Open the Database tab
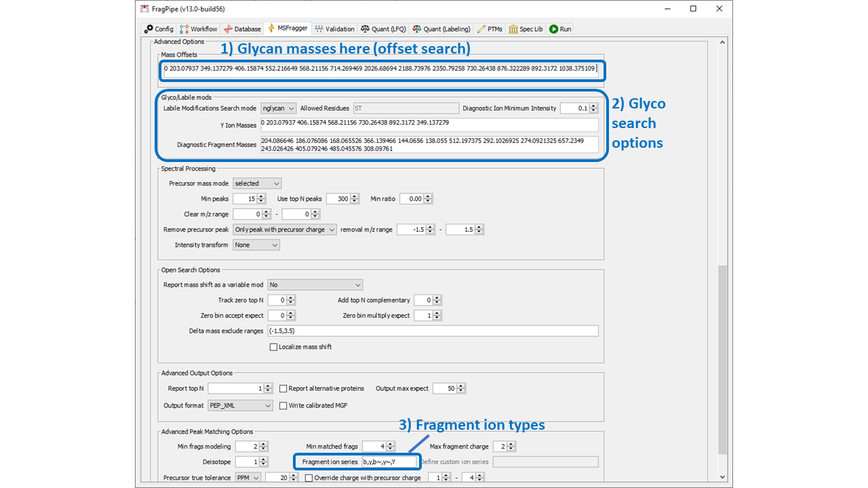The image size is (868, 488). (242, 29)
